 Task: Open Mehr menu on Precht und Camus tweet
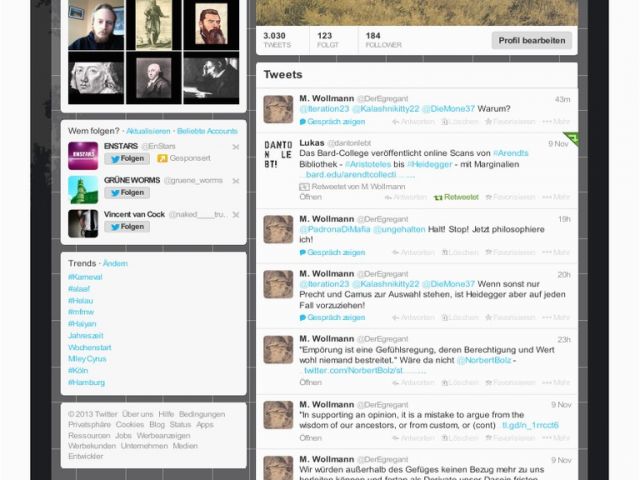coord(556,318)
